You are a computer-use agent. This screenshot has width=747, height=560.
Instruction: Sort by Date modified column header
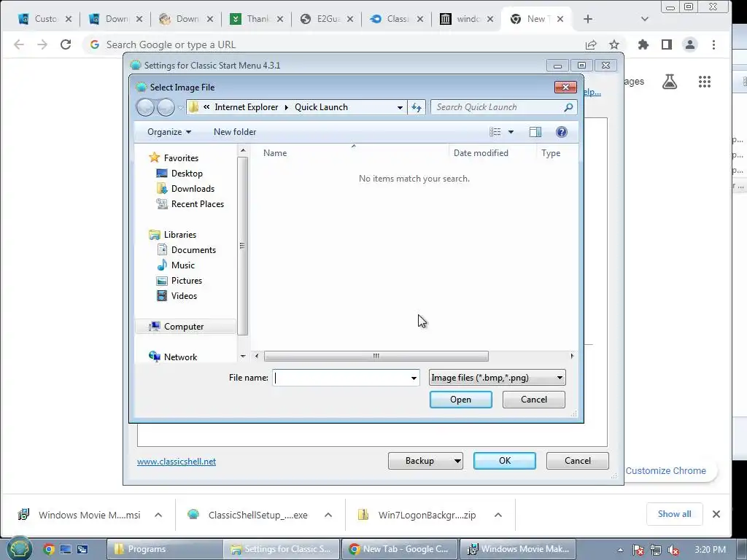[x=481, y=153]
